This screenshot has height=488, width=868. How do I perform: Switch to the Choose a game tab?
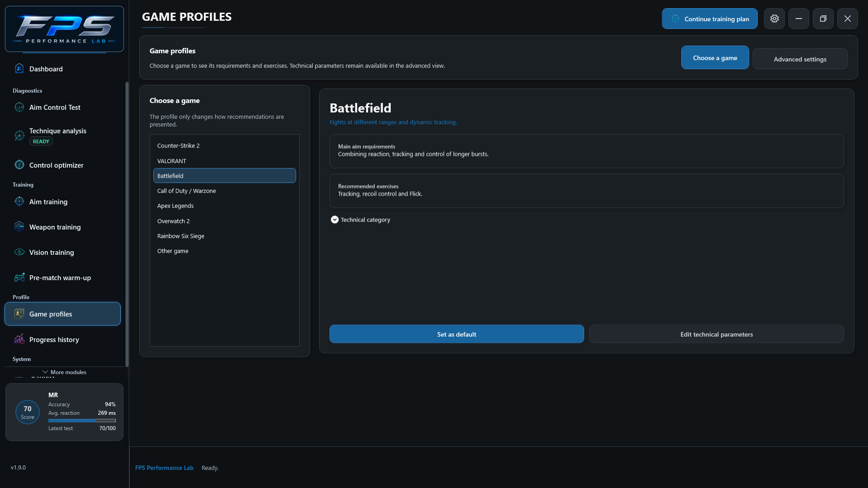point(715,57)
